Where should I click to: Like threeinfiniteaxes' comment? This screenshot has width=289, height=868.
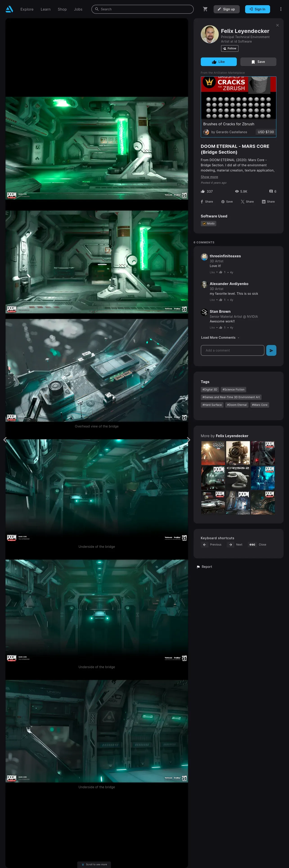pyautogui.click(x=212, y=272)
